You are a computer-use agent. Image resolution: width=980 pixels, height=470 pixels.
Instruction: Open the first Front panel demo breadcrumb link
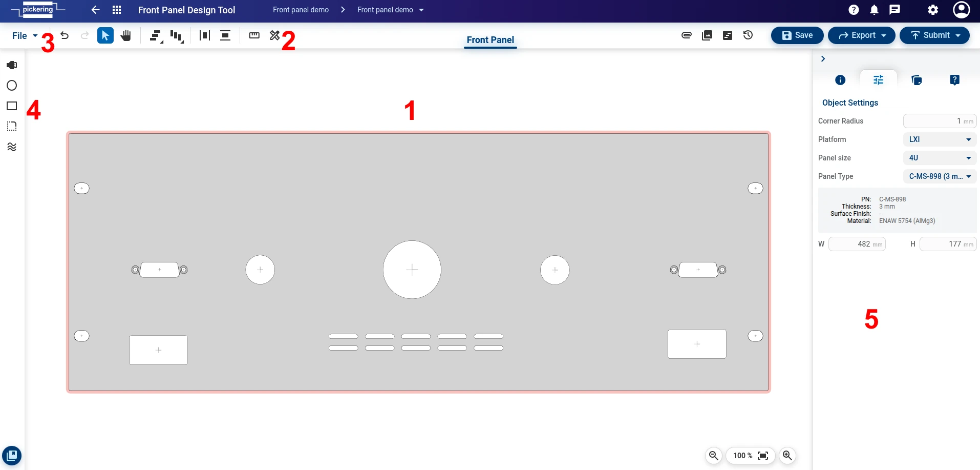pos(301,10)
